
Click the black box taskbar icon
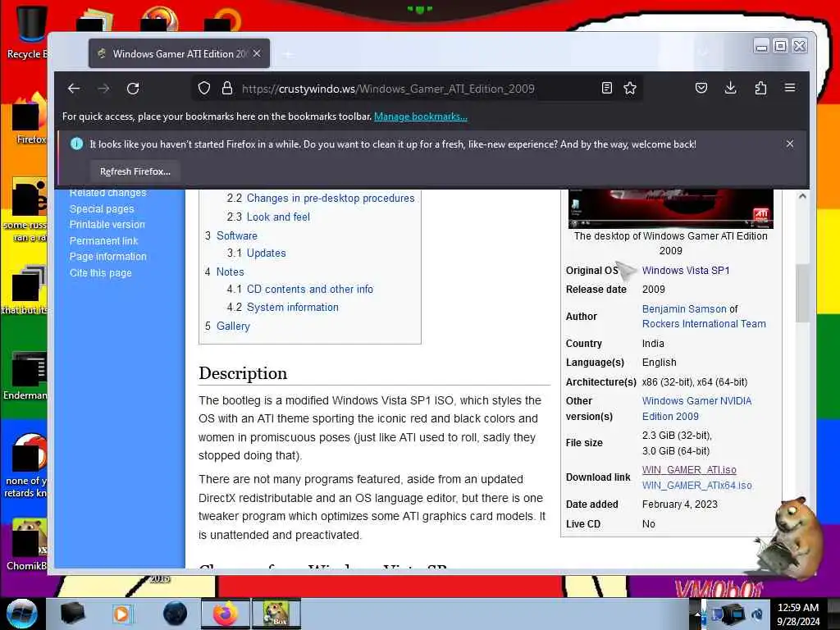[72, 614]
